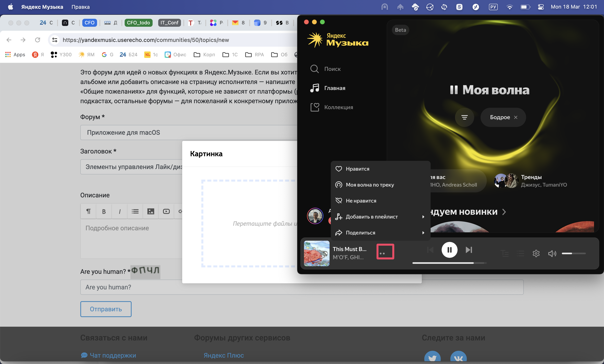Expand the RPA bookmarks folder
The height and width of the screenshot is (364, 604).
(254, 54)
